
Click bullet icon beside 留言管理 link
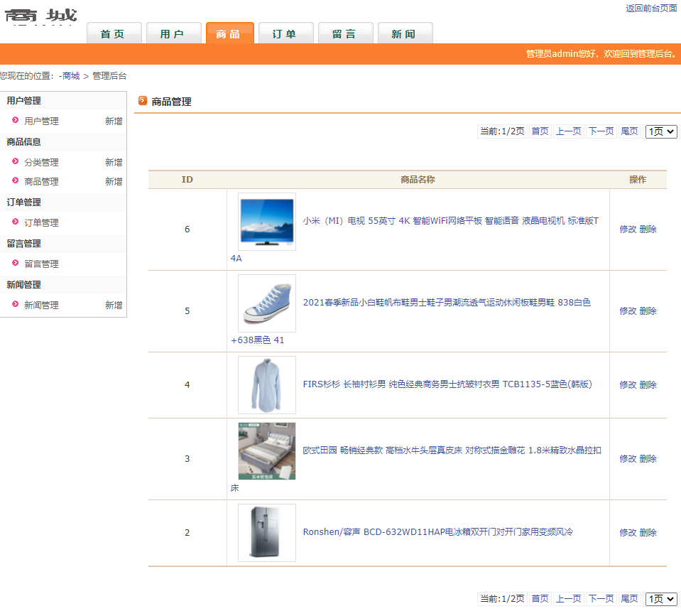point(15,263)
